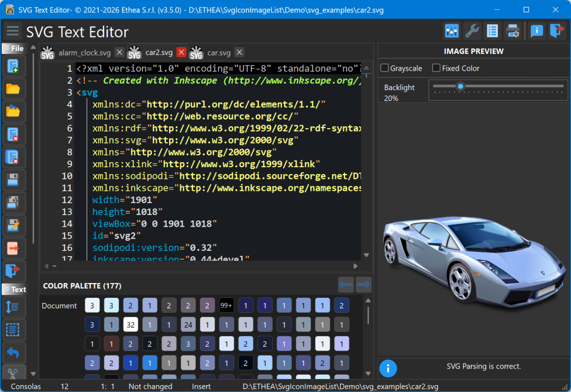571x392 pixels.
Task: Click the <svg opening tag line
Action: point(87,92)
